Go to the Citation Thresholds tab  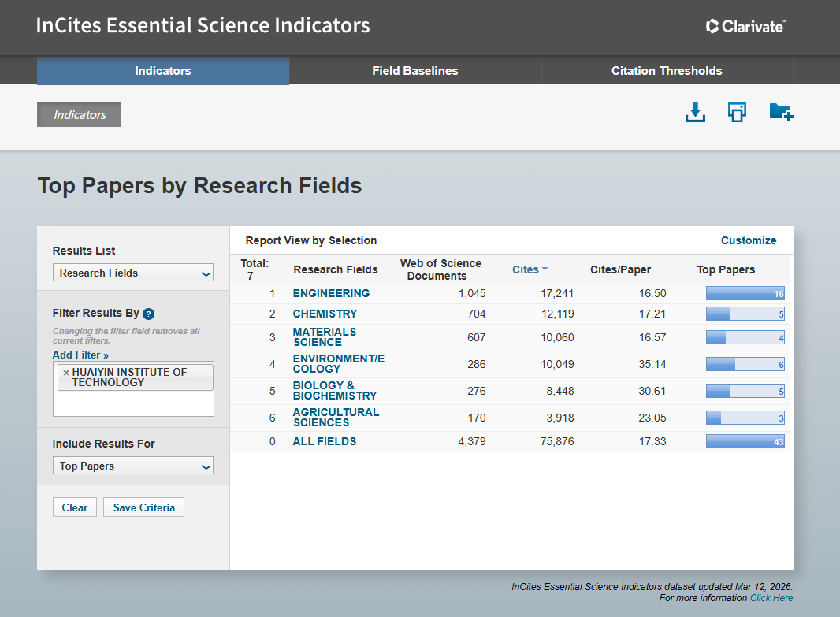667,71
